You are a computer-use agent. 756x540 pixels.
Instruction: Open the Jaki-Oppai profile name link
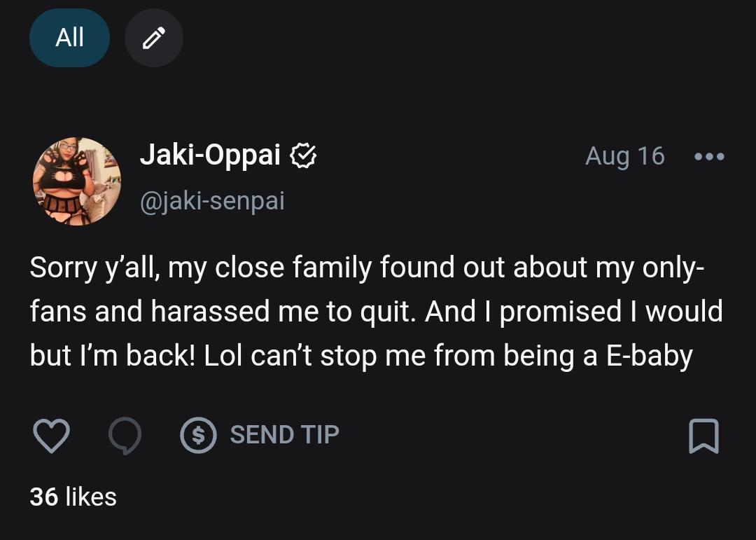(210, 155)
